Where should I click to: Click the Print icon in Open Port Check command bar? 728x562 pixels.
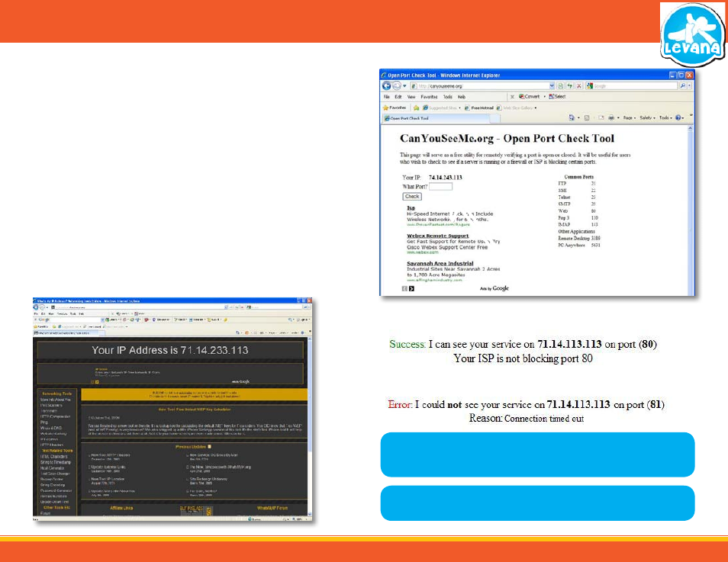[611, 118]
